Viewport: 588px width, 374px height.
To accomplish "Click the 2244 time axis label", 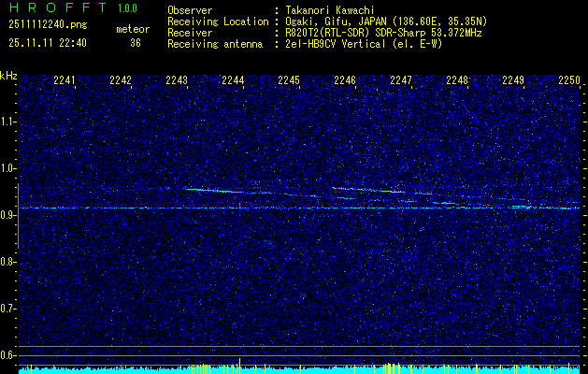I will point(233,79).
